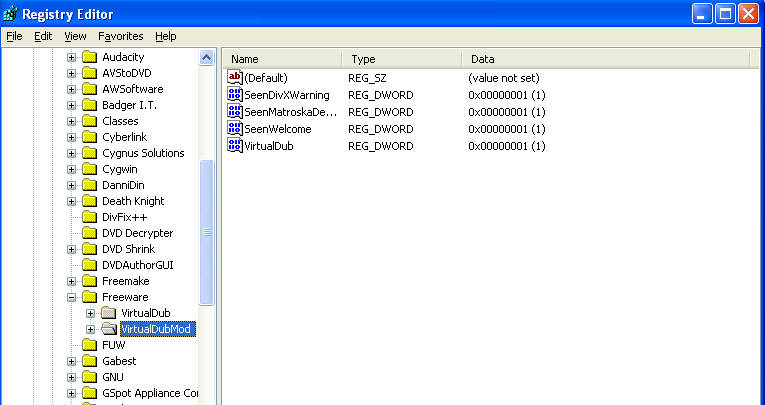The height and width of the screenshot is (405, 765).
Task: Select the DVD Shrink tree item
Action: click(x=128, y=249)
